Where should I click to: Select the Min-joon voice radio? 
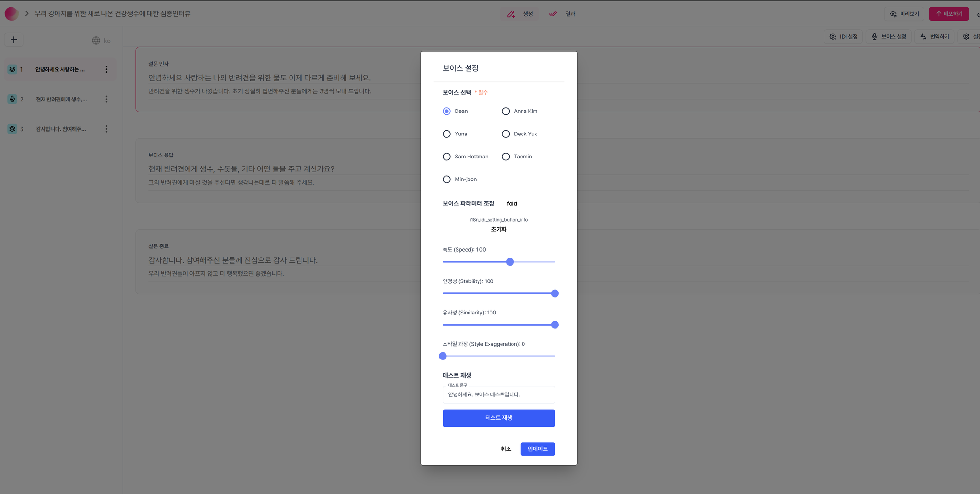(446, 180)
